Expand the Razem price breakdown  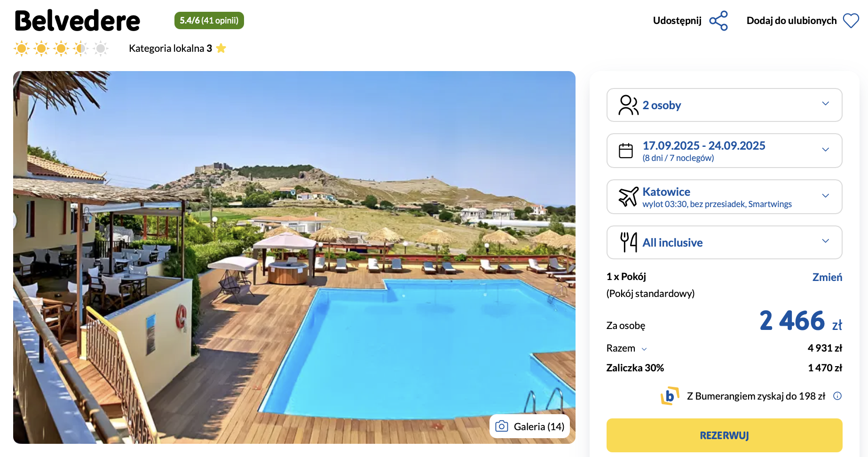pyautogui.click(x=644, y=349)
